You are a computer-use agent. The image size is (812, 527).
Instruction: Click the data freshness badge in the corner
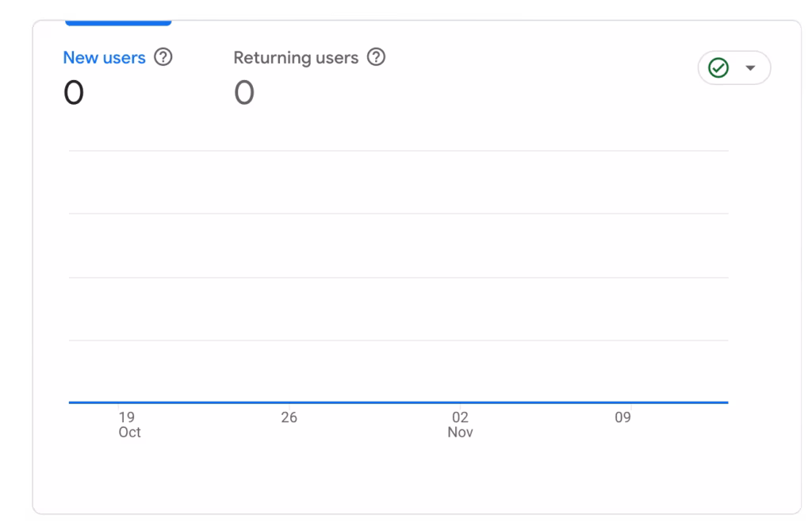click(733, 67)
